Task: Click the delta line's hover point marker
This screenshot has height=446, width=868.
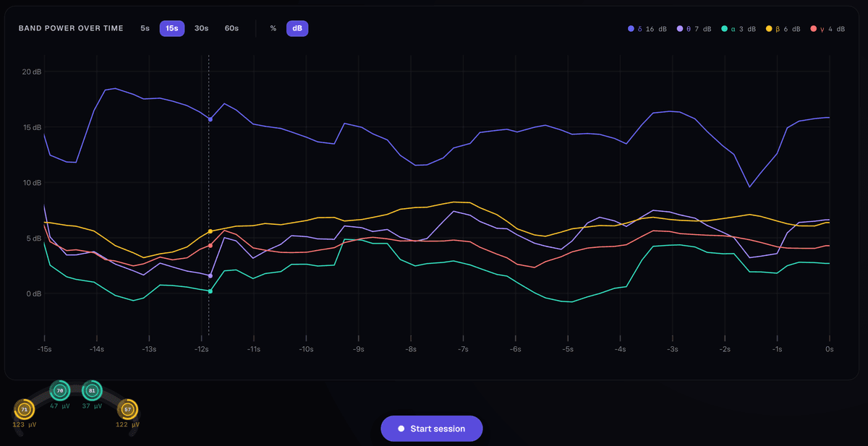Action: click(x=210, y=119)
